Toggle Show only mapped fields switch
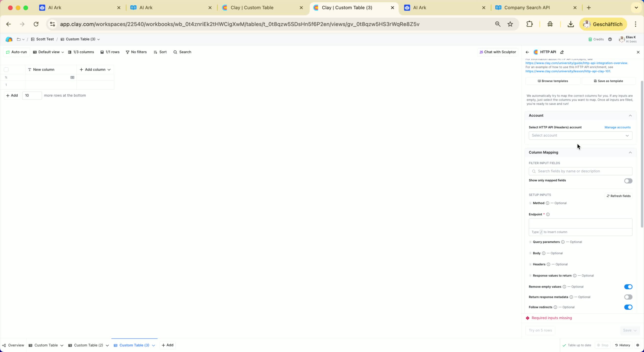Screen dimensions: 644x352 tap(628, 181)
